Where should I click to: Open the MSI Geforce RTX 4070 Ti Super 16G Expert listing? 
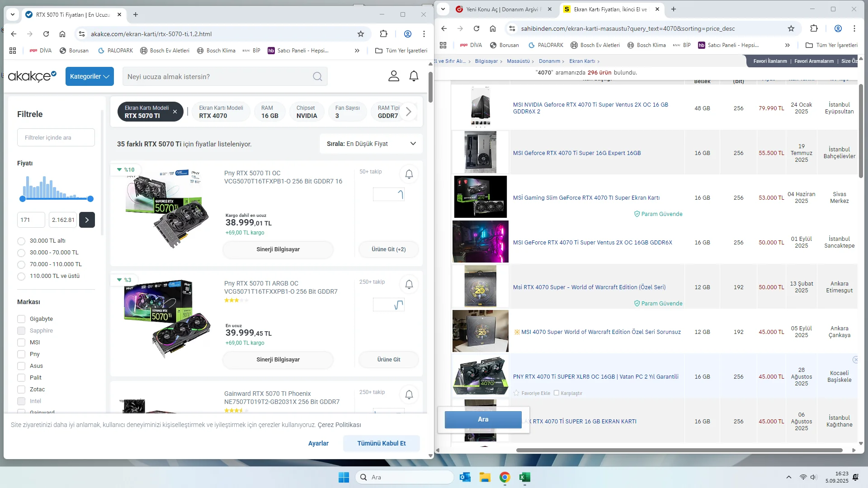[576, 153]
